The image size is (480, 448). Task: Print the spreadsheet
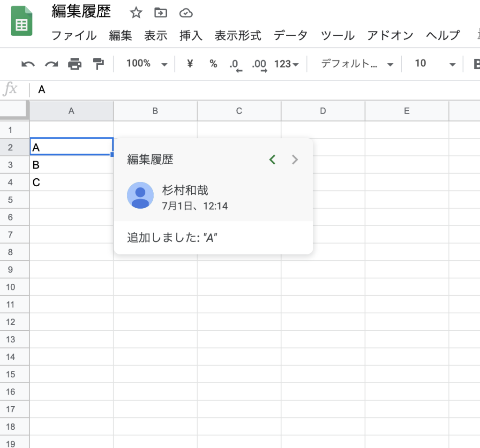75,64
